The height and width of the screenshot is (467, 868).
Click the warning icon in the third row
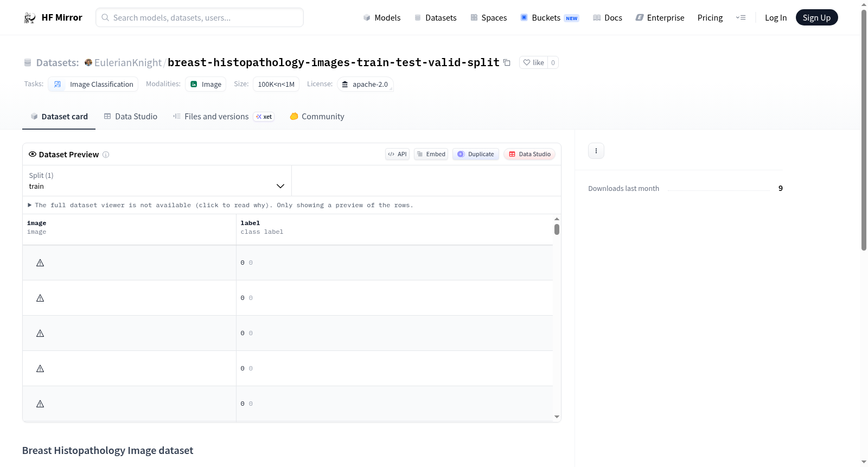coord(40,333)
